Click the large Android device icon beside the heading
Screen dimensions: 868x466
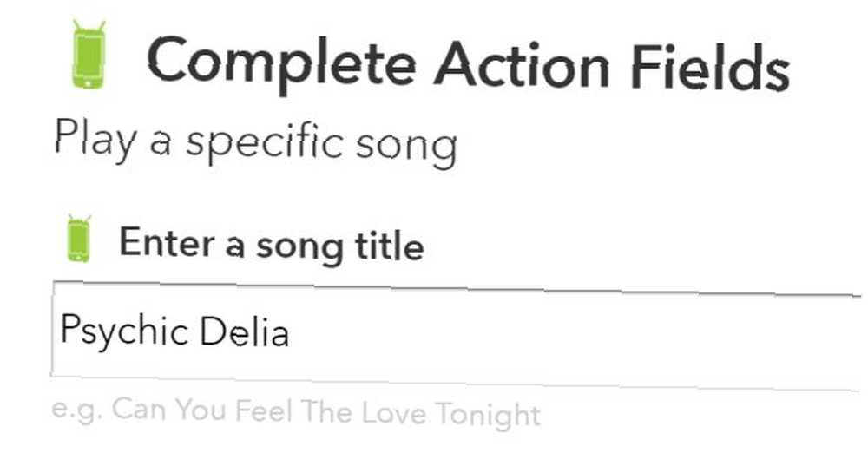[89, 54]
